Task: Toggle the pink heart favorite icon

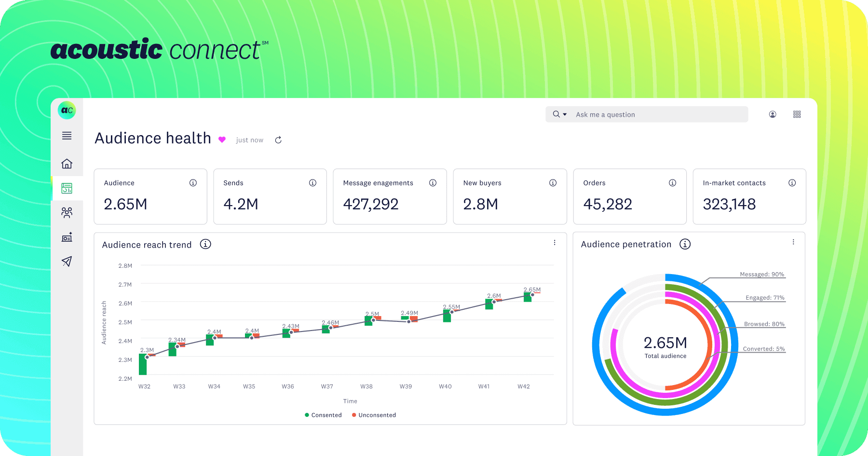Action: 222,139
